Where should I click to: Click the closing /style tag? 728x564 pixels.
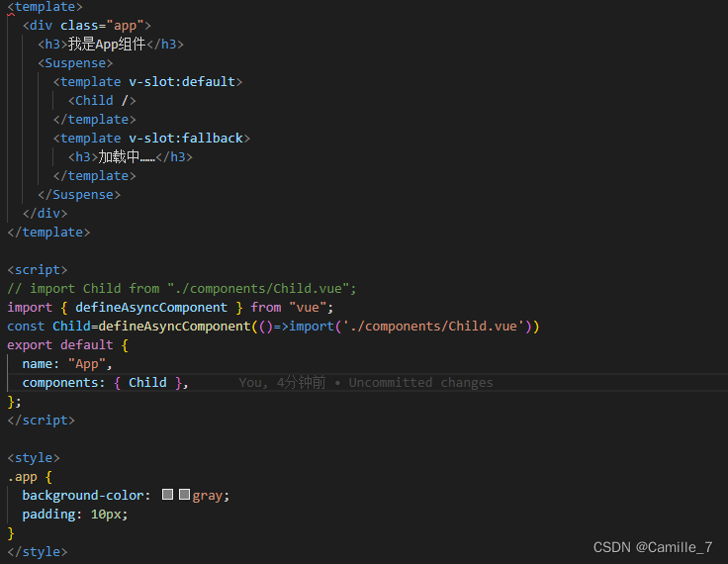(x=38, y=552)
